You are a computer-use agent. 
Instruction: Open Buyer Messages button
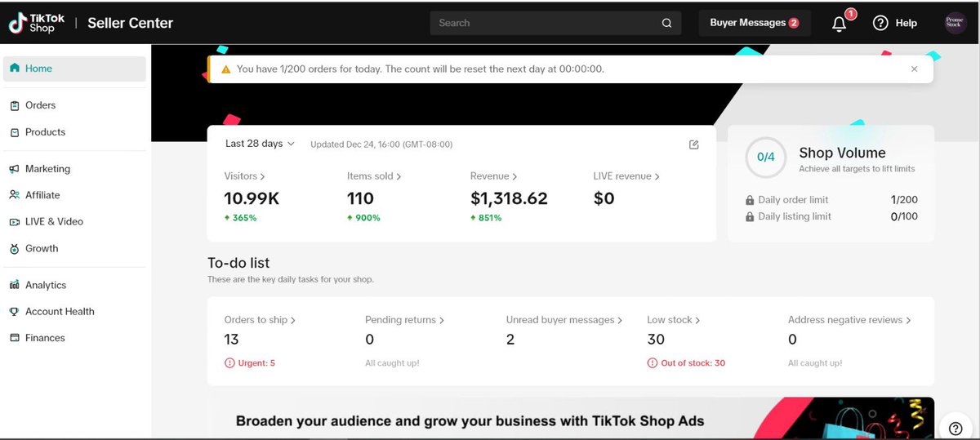pyautogui.click(x=755, y=23)
